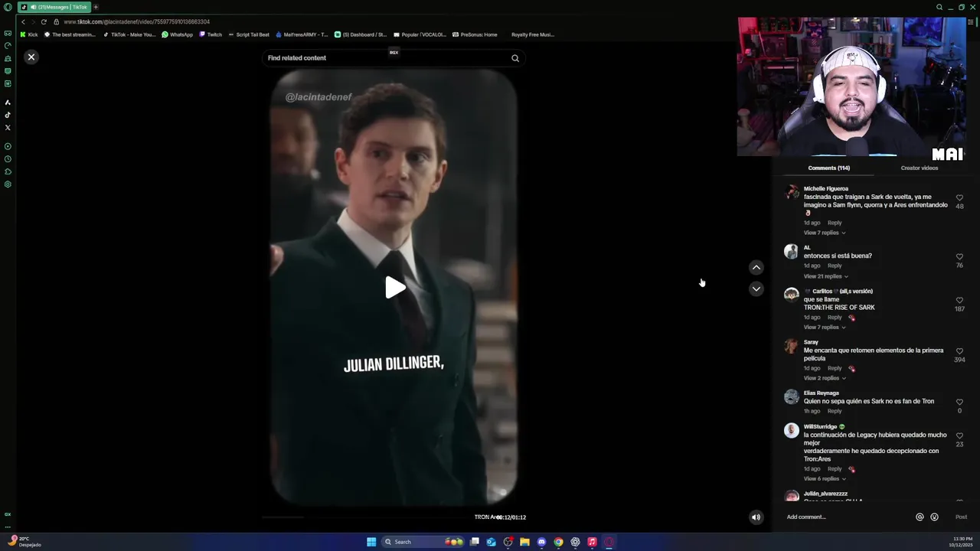The width and height of the screenshot is (980, 551).
Task: Select the (21)Messages | TikTok browser tab
Action: (x=53, y=7)
